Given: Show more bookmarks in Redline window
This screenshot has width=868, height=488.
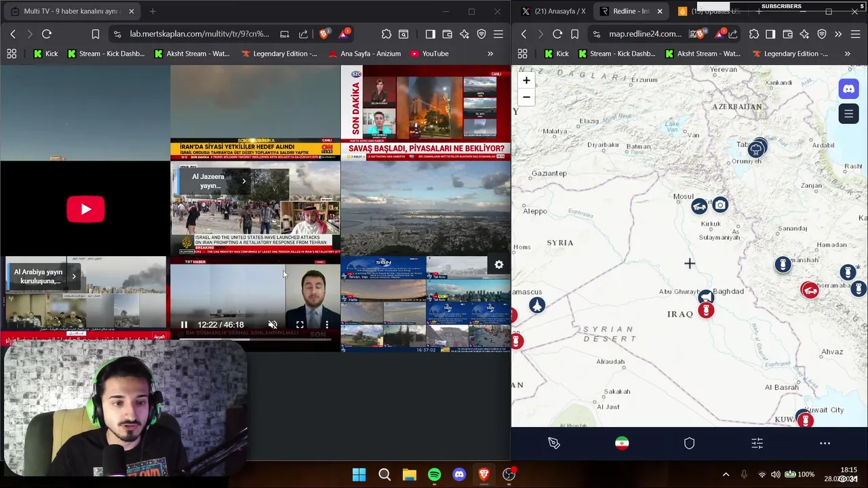Looking at the screenshot, I should pos(847,54).
